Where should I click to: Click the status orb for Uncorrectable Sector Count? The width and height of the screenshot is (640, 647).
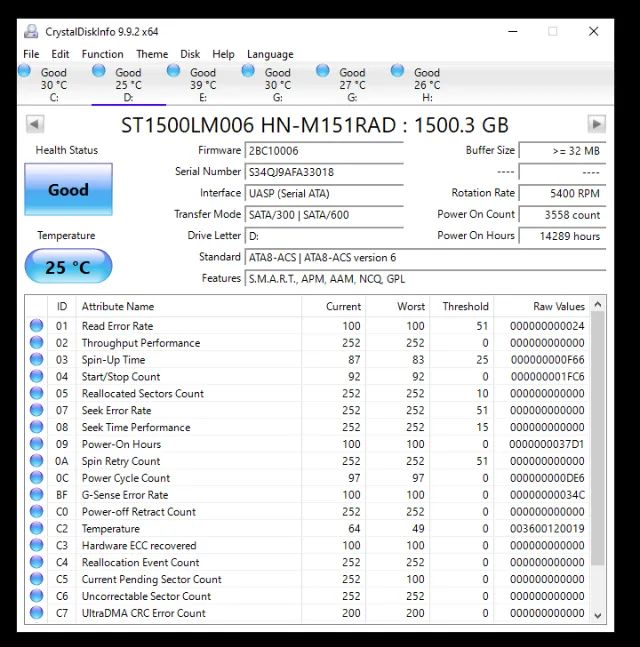point(37,596)
